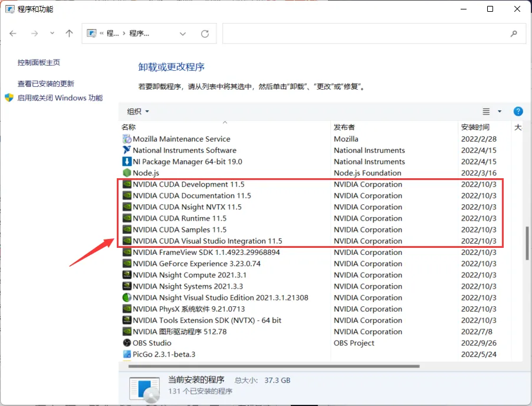Image resolution: width=532 pixels, height=406 pixels.
Task: Select NVIDIA Nsight Compute 2021.3.1 name
Action: (x=189, y=275)
